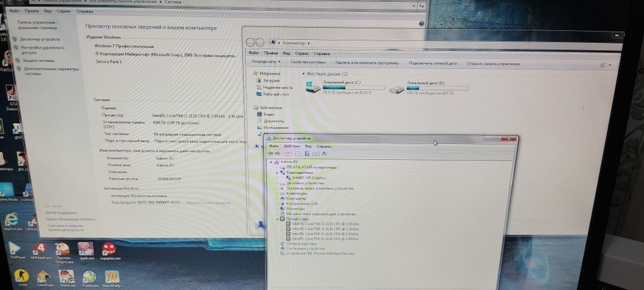The width and height of the screenshot is (644, 290).
Task: Launch Counter-Strike cs.exe desktop shortcut
Action: tap(21, 276)
